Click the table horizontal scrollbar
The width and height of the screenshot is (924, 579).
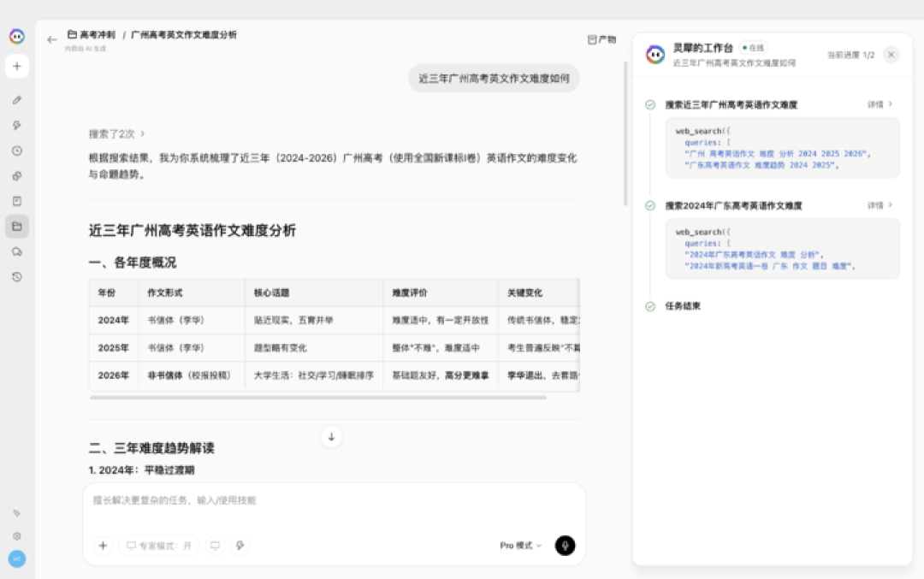coord(318,398)
